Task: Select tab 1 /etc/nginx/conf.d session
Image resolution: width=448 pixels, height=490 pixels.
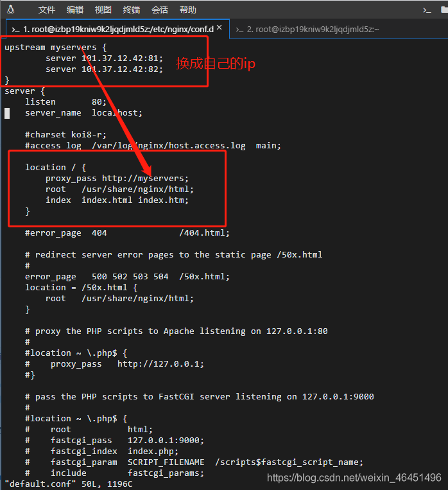Action: click(x=118, y=29)
